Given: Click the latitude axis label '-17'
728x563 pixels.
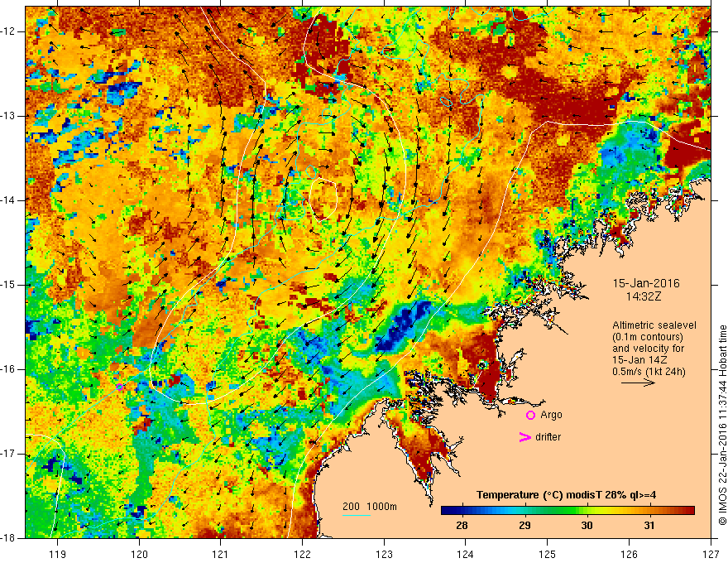Looking at the screenshot, I should (x=8, y=454).
